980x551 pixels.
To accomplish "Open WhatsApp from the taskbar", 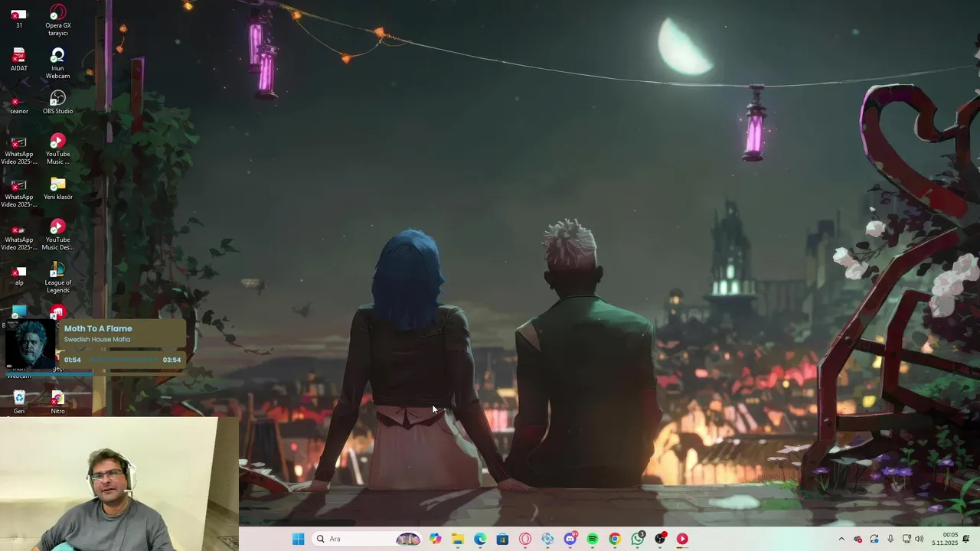I will pos(638,539).
